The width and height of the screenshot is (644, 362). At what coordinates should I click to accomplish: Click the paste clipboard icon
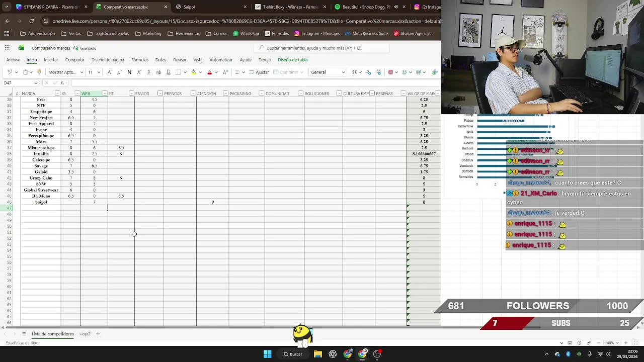[26, 72]
